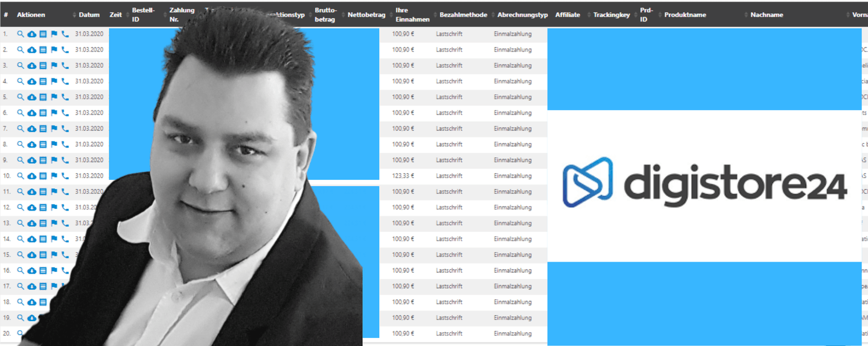Screen dimensions: 868x346
Task: Click the magnifier icon in row 16
Action: 20,270
